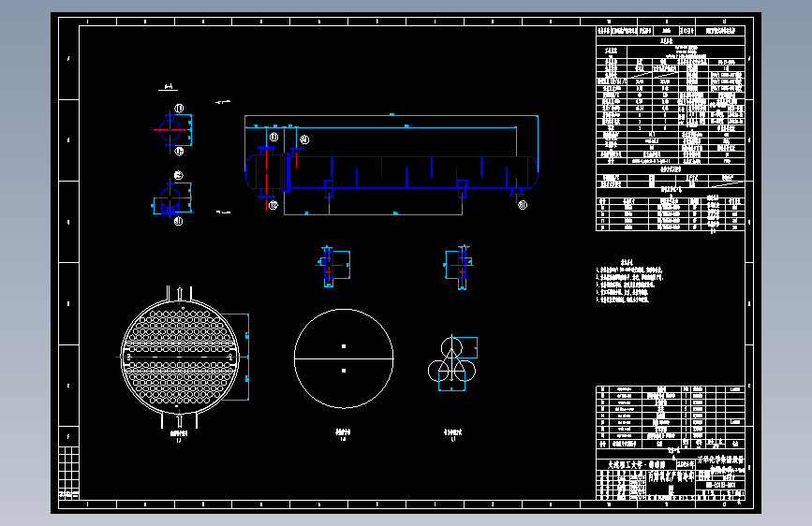Click the part balloon next to the small top shell nozzle
This screenshot has width=812, height=526.
(x=304, y=139)
